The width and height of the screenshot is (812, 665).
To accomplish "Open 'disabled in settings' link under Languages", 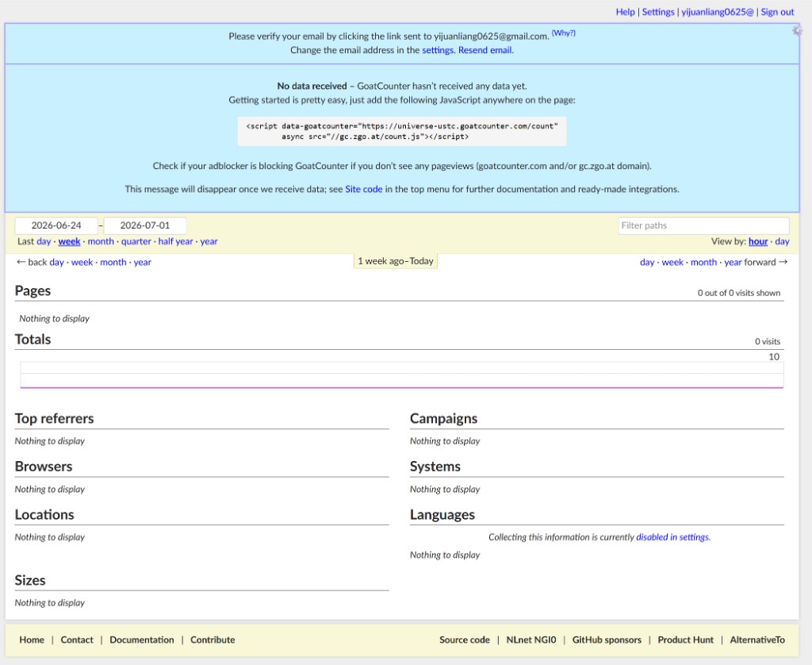I will tap(673, 537).
